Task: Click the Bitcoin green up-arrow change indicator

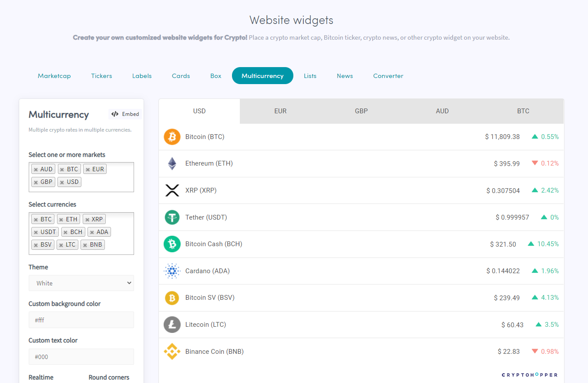Action: [x=535, y=136]
